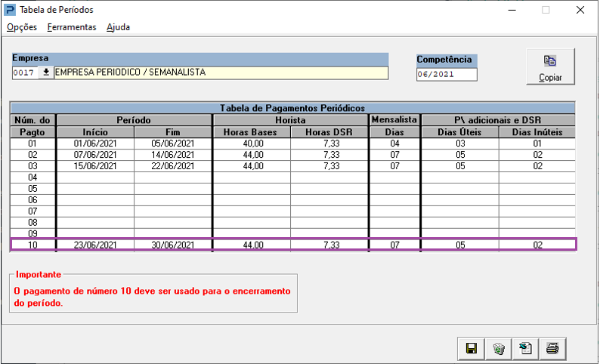Click the empty Início cell of payment 04
600x364 pixels.
95,177
